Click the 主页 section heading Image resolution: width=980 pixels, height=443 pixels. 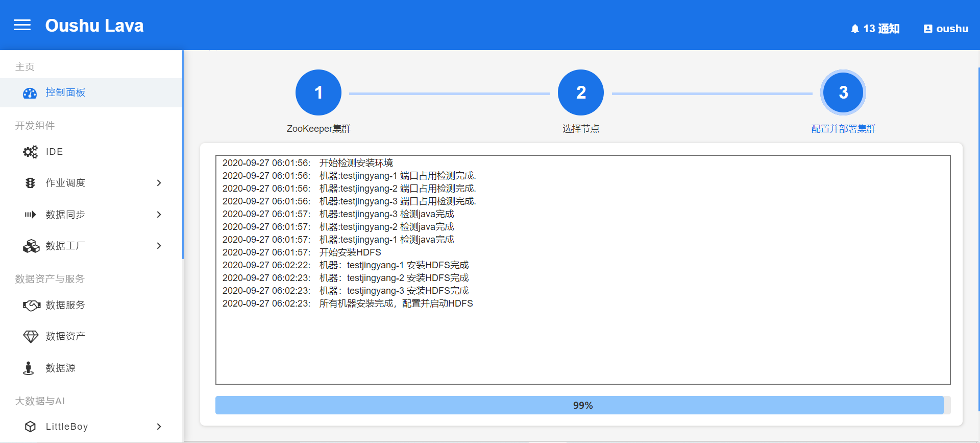click(x=25, y=67)
